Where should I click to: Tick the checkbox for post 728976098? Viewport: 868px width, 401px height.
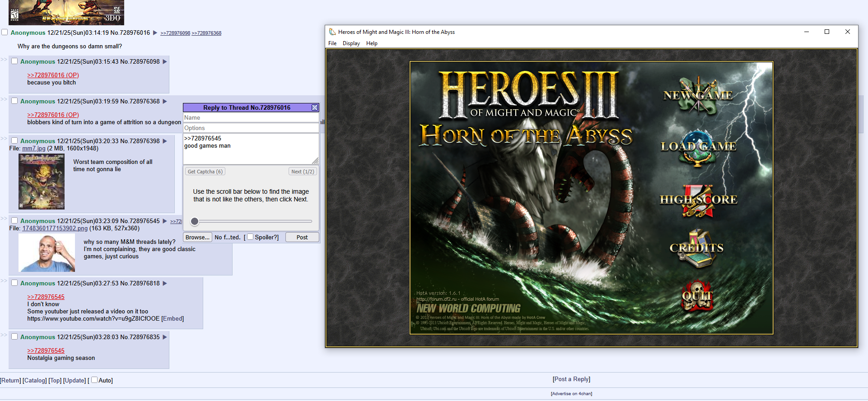point(14,61)
